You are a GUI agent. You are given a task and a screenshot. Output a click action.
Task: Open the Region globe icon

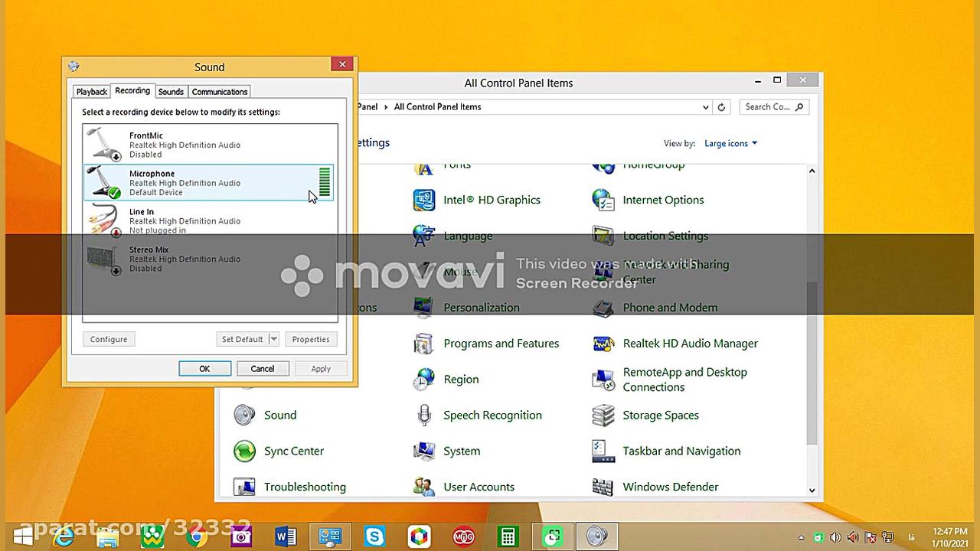[x=424, y=379]
